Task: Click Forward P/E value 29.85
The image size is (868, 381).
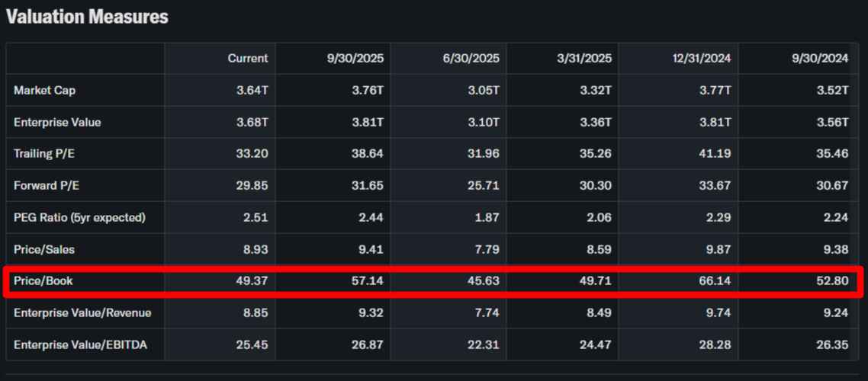Action: (x=252, y=186)
